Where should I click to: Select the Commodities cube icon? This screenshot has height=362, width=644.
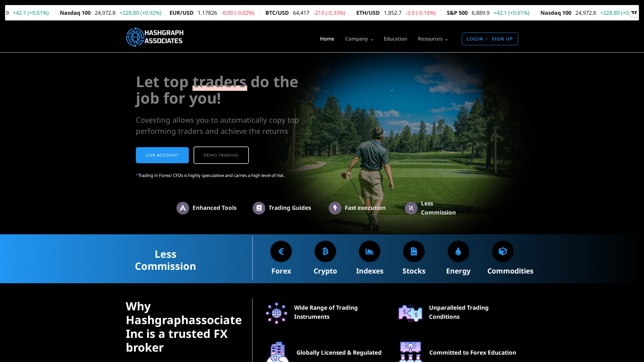(502, 251)
